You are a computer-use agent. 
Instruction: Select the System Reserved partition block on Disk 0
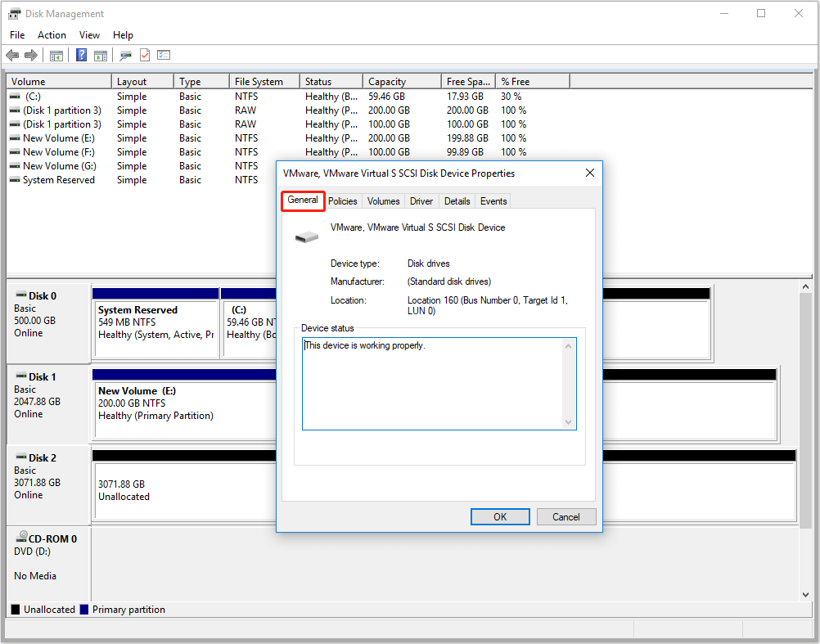tap(155, 322)
